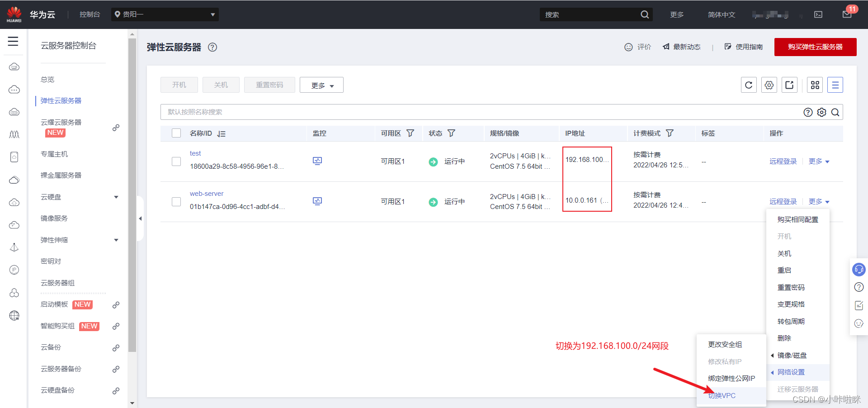Toggle the select-all header checkbox
The image size is (868, 408).
tap(176, 133)
